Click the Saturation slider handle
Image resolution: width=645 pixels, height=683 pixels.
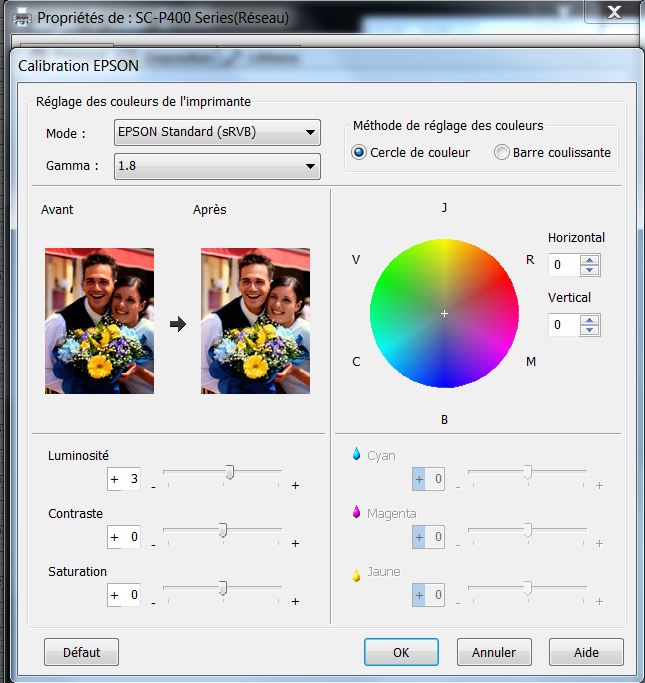click(x=223, y=588)
